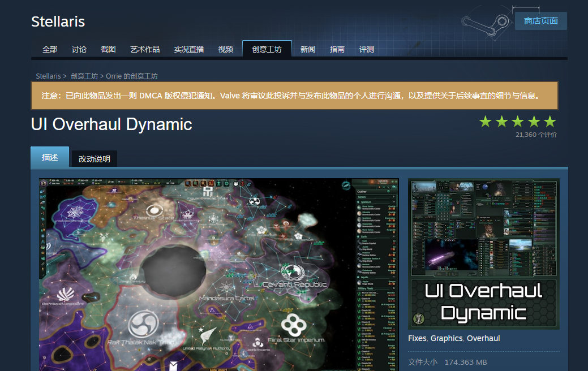588x371 pixels.
Task: Click the Firal Star Imperium emblem on the map
Action: click(293, 326)
